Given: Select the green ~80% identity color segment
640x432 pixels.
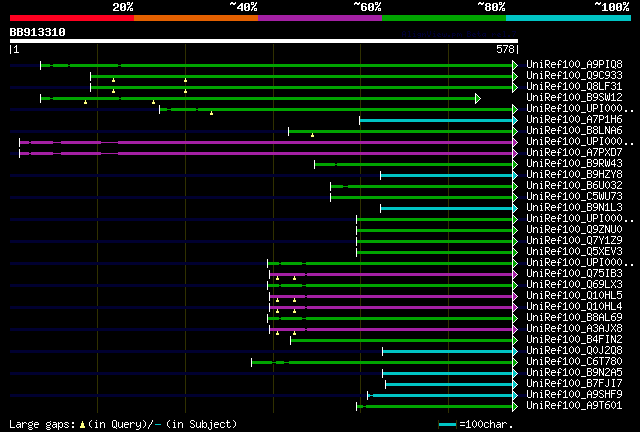Looking at the screenshot, I should point(444,18).
